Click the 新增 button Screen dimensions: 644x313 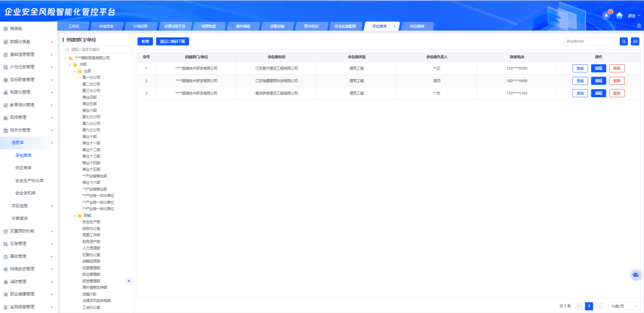pyautogui.click(x=145, y=41)
